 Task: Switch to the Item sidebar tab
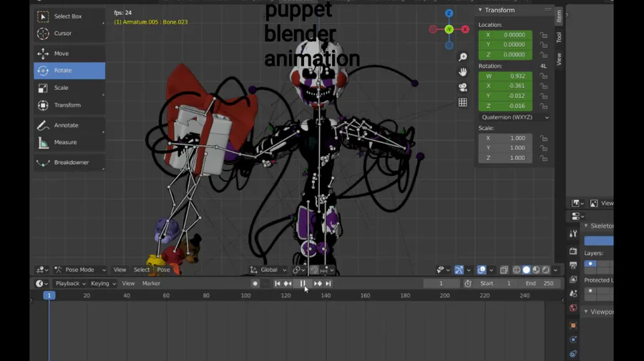click(559, 16)
